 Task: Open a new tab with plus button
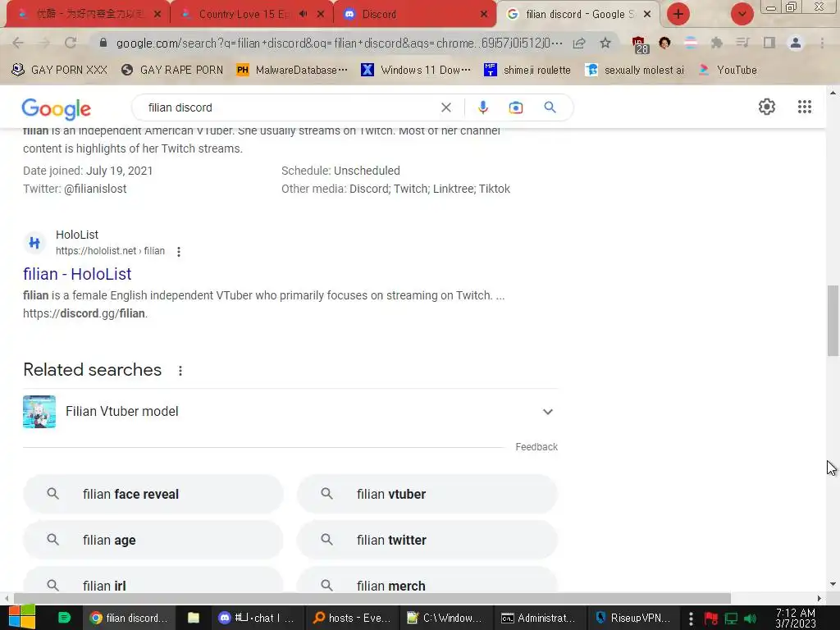pyautogui.click(x=678, y=14)
